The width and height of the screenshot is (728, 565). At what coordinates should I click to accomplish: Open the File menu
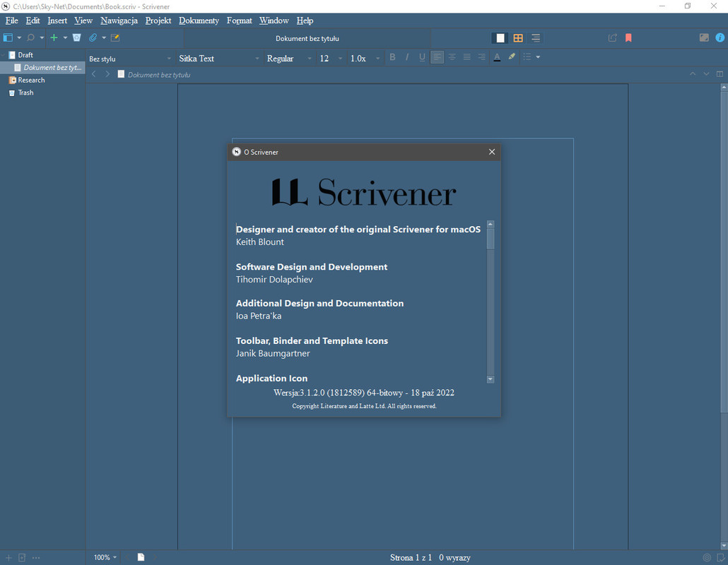coord(11,20)
